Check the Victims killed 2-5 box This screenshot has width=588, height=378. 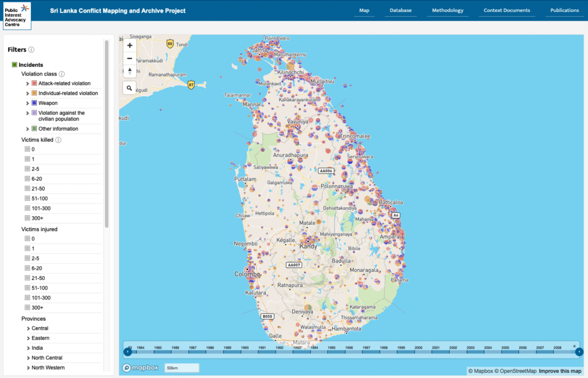coord(27,169)
